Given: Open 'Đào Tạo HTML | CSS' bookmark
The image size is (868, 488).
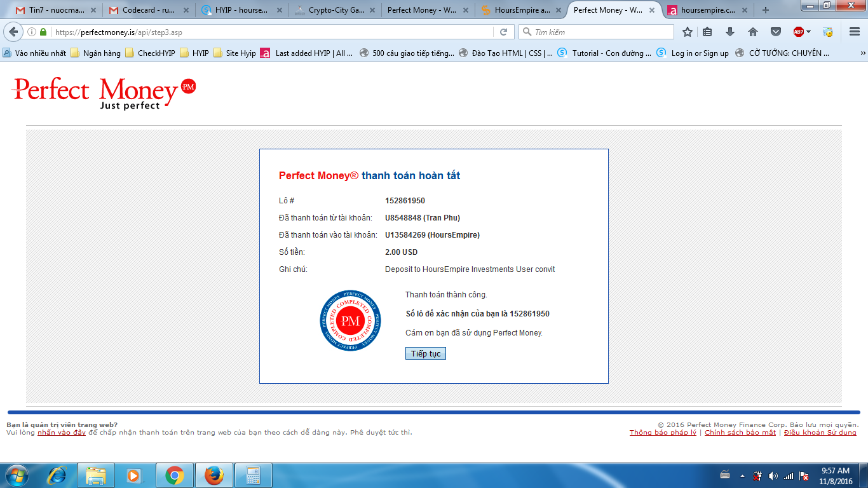Looking at the screenshot, I should click(505, 53).
